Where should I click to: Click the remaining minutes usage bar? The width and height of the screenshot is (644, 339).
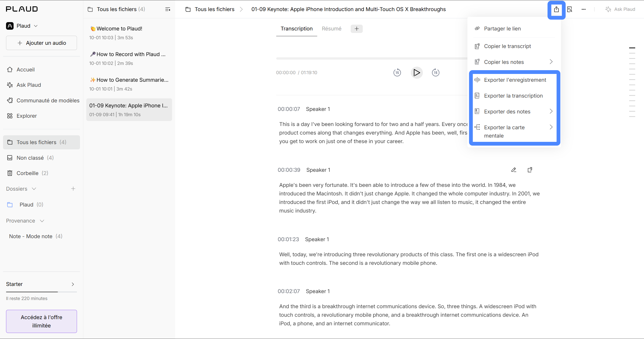tap(42, 292)
